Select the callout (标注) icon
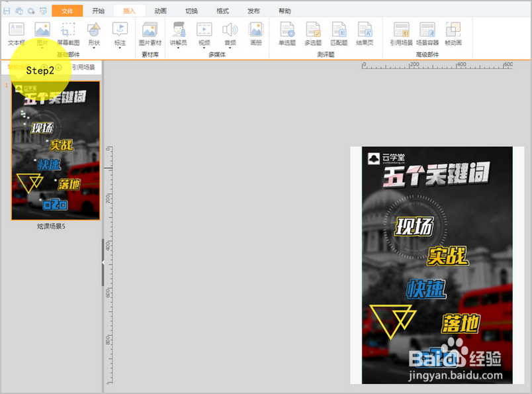 [120, 30]
